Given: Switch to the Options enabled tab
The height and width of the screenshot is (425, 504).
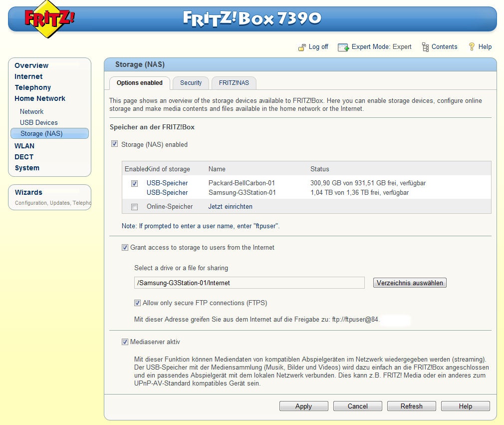Looking at the screenshot, I should 140,83.
